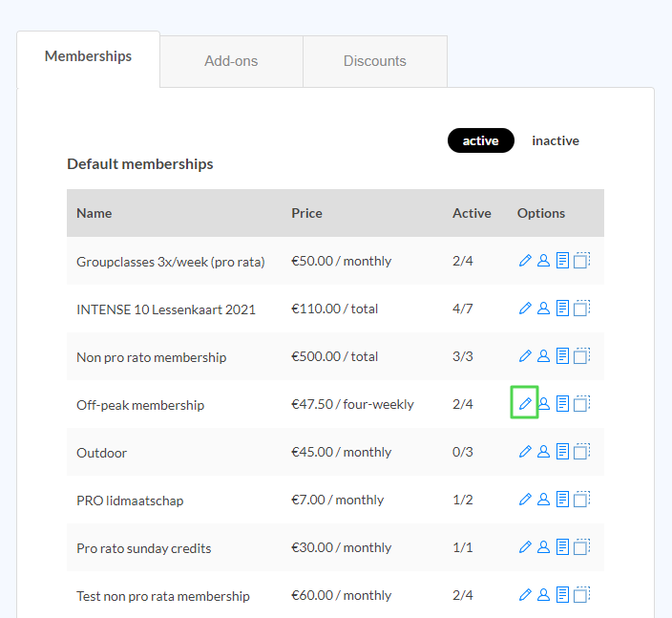Viewport: 672px width, 618px height.
Task: Select Pro rato sunday credits name
Action: pyautogui.click(x=143, y=548)
